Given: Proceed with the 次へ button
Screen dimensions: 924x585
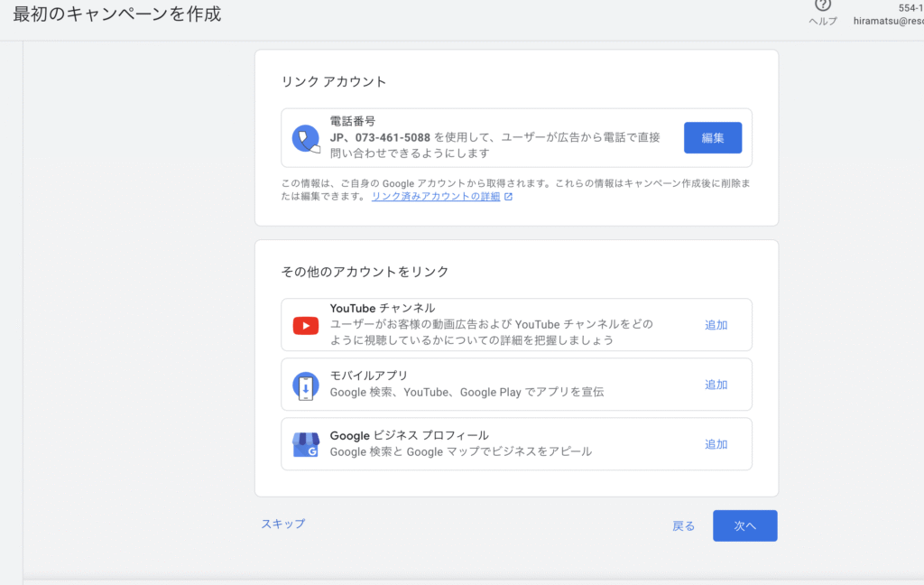Looking at the screenshot, I should (744, 526).
